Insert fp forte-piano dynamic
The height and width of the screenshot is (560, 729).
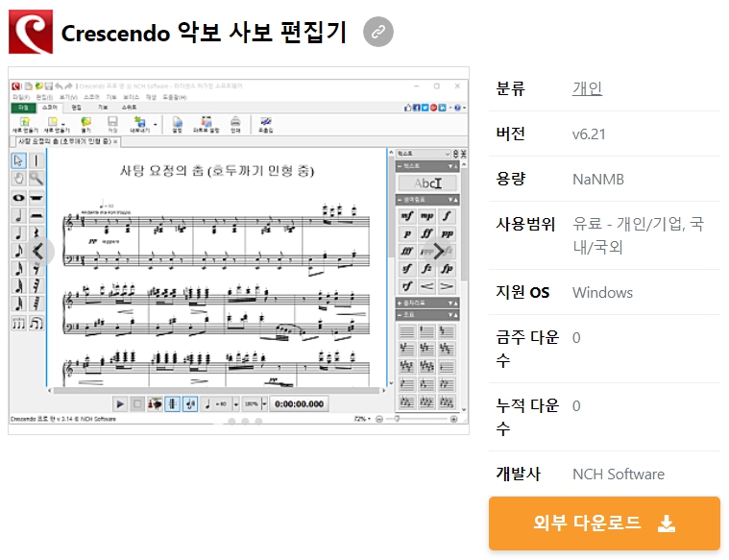point(447,269)
